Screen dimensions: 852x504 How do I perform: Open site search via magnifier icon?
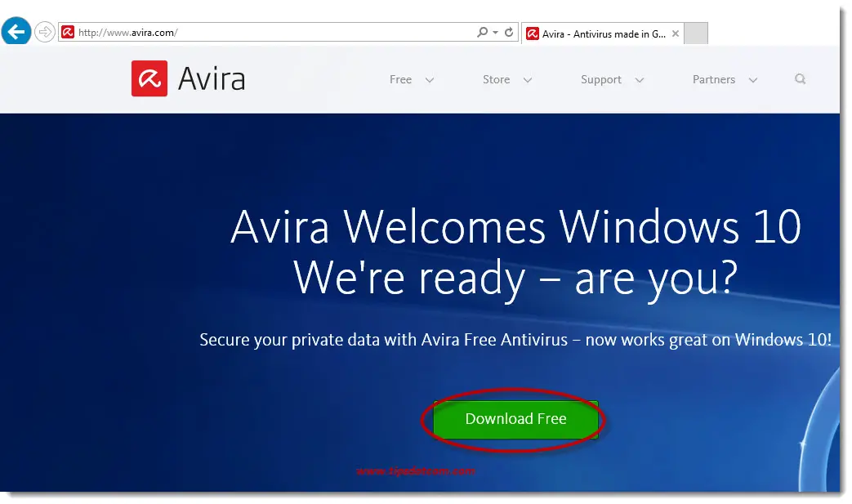800,79
